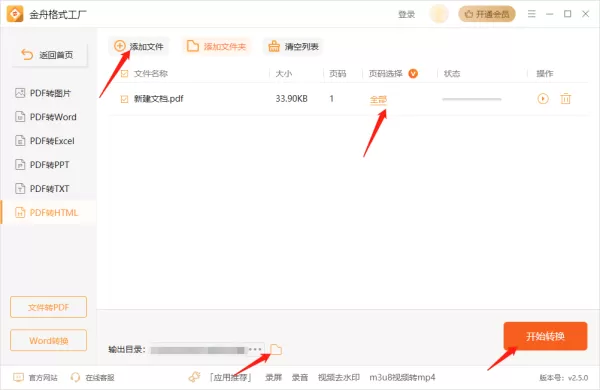Viewport: 600px width, 390px height.
Task: Click the 添加文件夹 folder icon
Action: pyautogui.click(x=192, y=46)
